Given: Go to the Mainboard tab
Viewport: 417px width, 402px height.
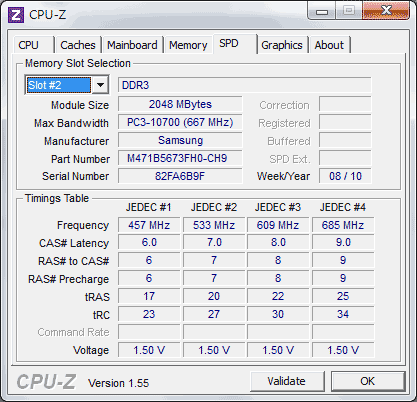Looking at the screenshot, I should pyautogui.click(x=132, y=45).
